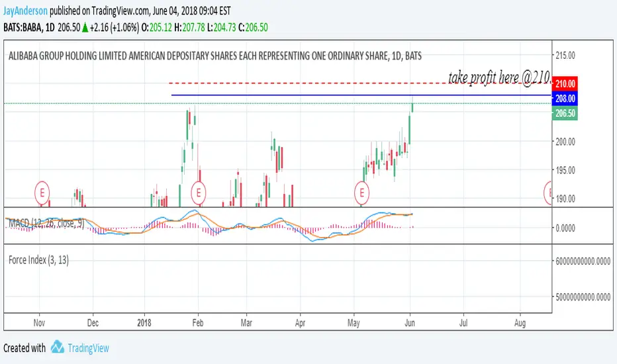Click the 50000000000.0000 Force Index axis label

click(x=583, y=297)
